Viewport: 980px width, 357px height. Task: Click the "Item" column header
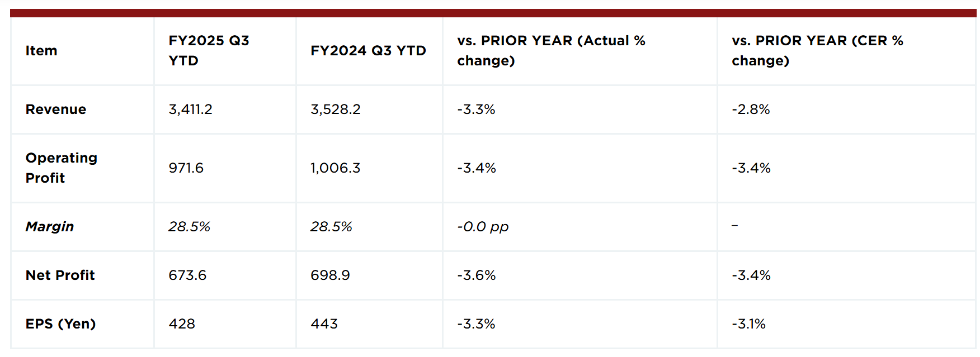click(41, 51)
